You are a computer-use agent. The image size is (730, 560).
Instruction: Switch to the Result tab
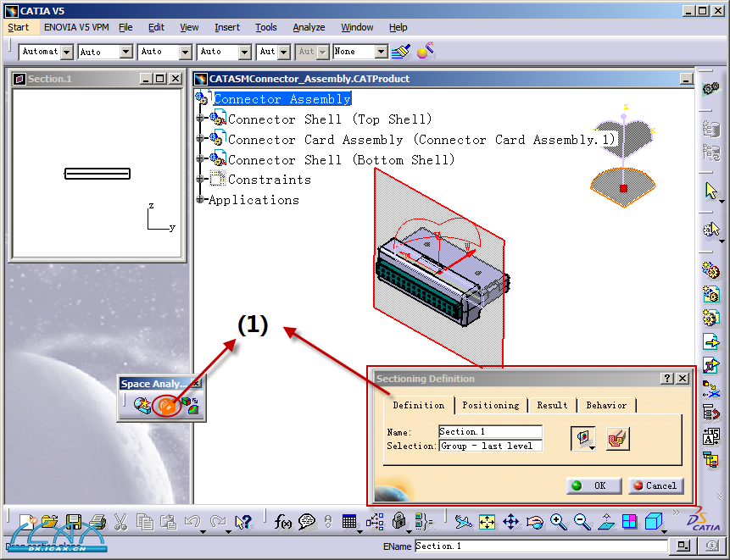pyautogui.click(x=552, y=405)
